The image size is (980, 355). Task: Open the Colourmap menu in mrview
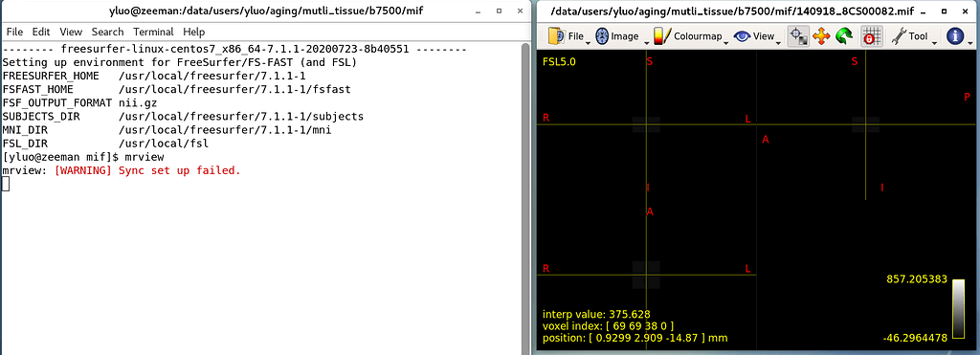[x=690, y=37]
